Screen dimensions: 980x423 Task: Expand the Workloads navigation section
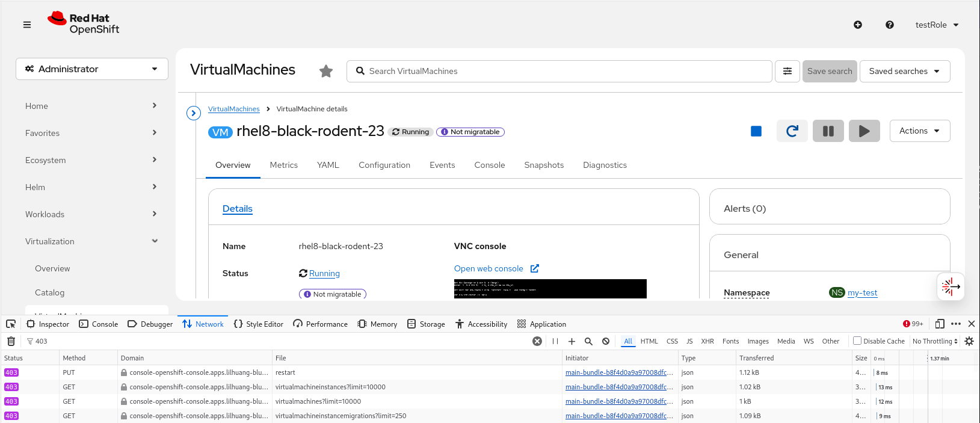click(91, 214)
